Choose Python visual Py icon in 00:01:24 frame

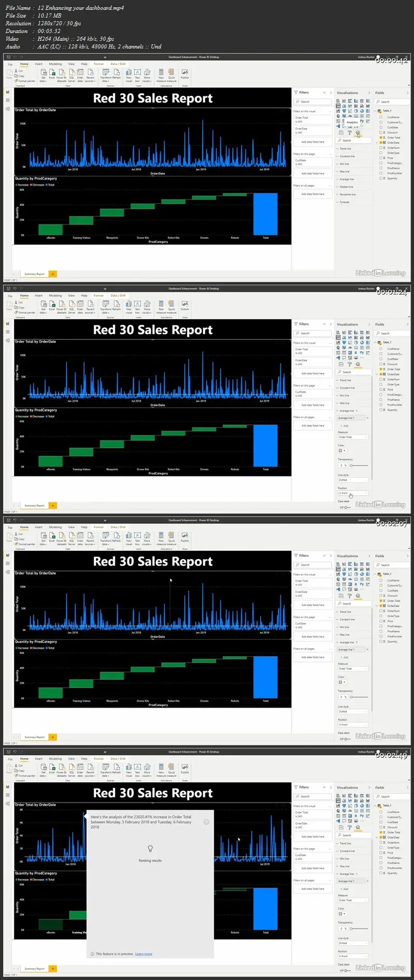362,353
